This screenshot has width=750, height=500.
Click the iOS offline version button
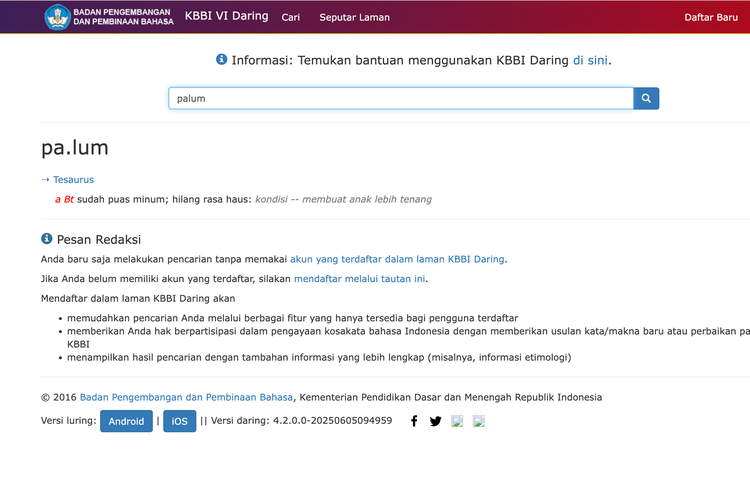(179, 421)
